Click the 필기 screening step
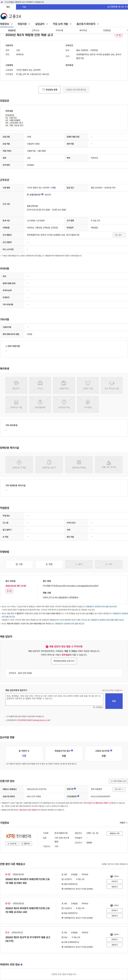Screen dimensions: 128x980 (x=79, y=564)
